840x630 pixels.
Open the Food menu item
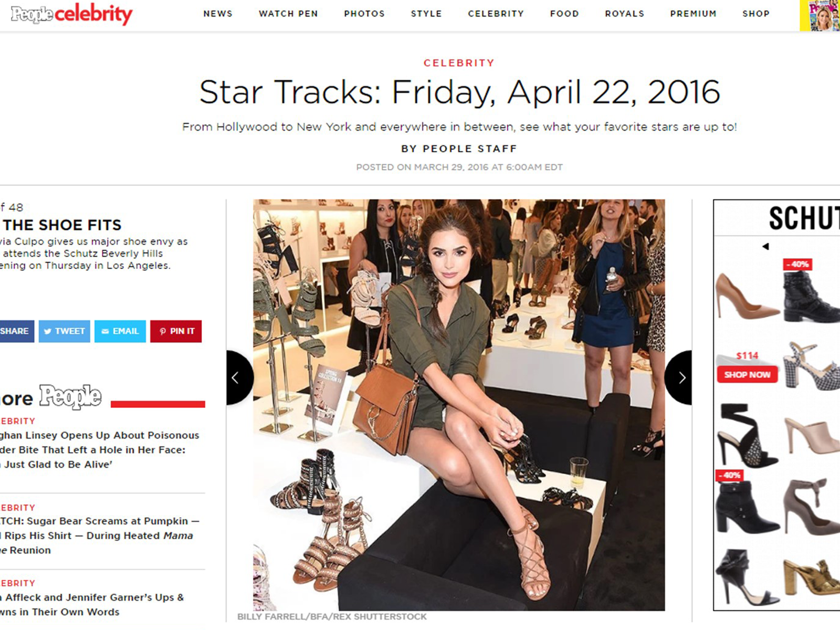(x=564, y=14)
